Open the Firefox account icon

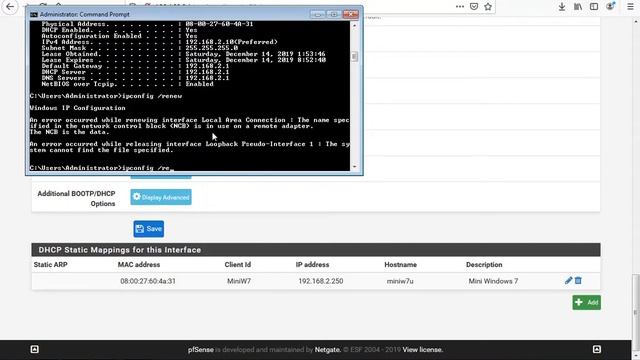click(610, 6)
